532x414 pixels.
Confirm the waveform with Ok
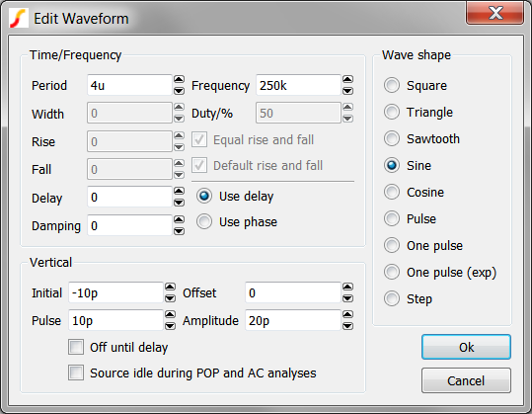tap(466, 347)
